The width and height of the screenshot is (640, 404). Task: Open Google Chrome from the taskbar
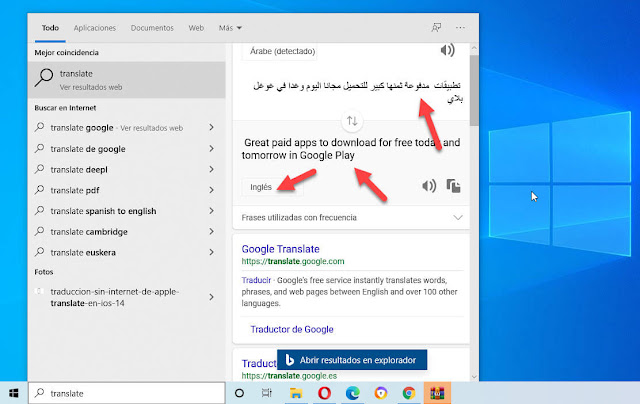pos(409,393)
